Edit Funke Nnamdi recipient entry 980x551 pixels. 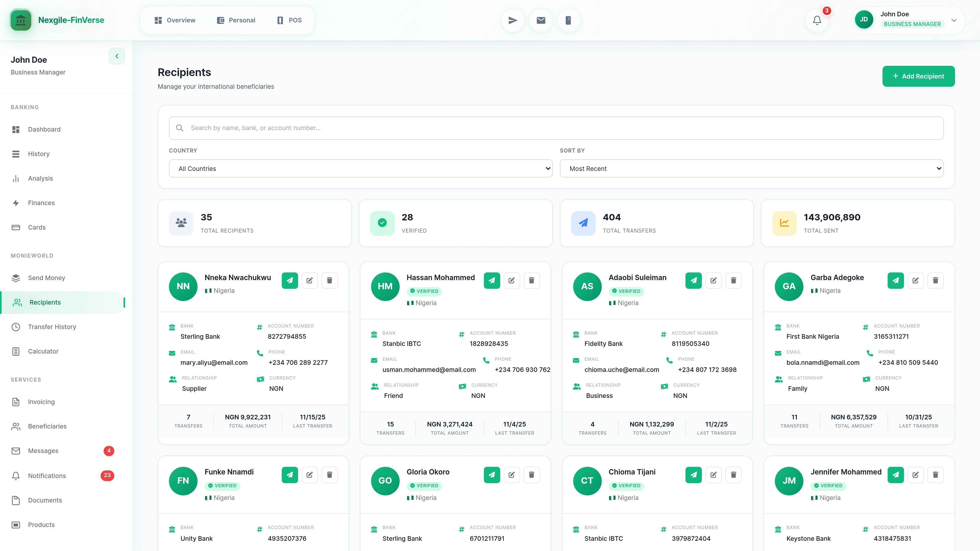click(309, 475)
